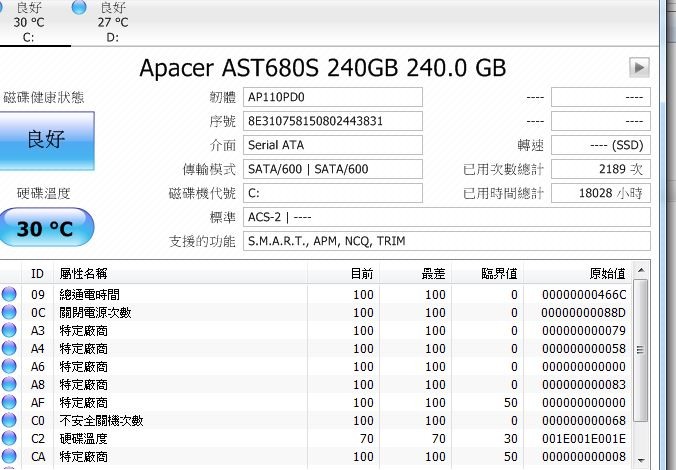Click status icon of row C0 不安全關機次數

9,420
